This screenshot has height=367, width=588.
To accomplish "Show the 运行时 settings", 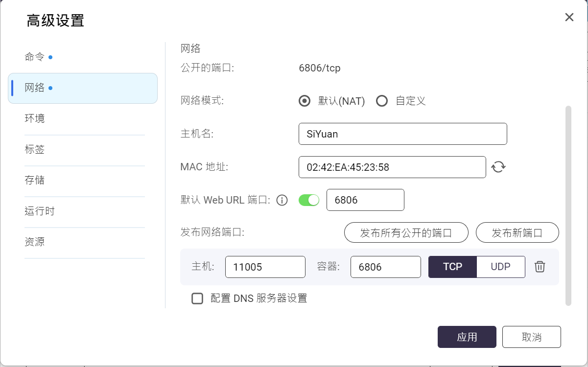I will tap(40, 211).
